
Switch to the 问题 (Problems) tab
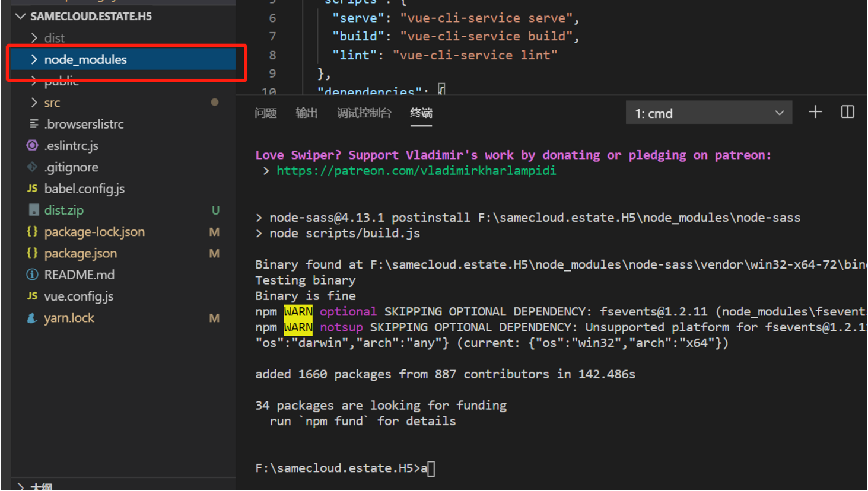coord(266,113)
